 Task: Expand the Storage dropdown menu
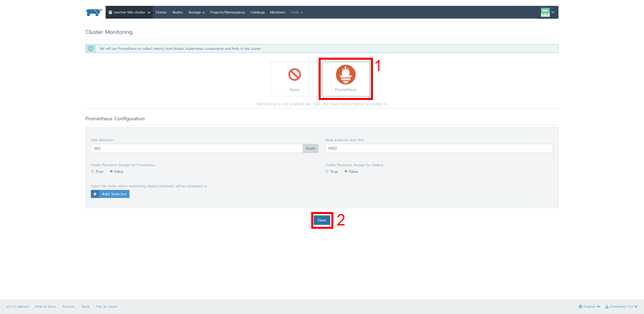coord(197,12)
